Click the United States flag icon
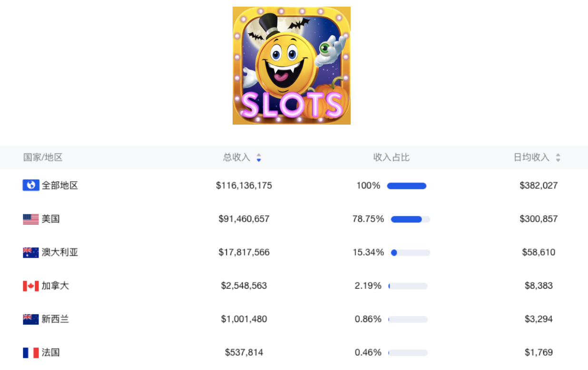The image size is (588, 370). (x=31, y=219)
